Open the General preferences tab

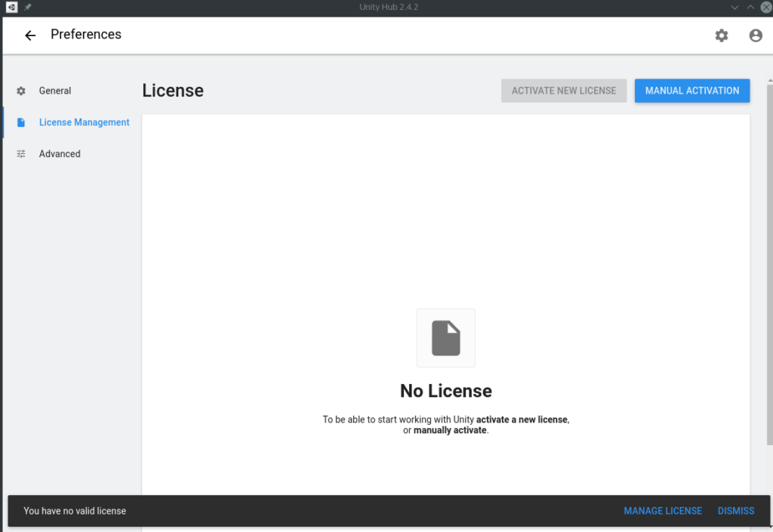(x=54, y=91)
